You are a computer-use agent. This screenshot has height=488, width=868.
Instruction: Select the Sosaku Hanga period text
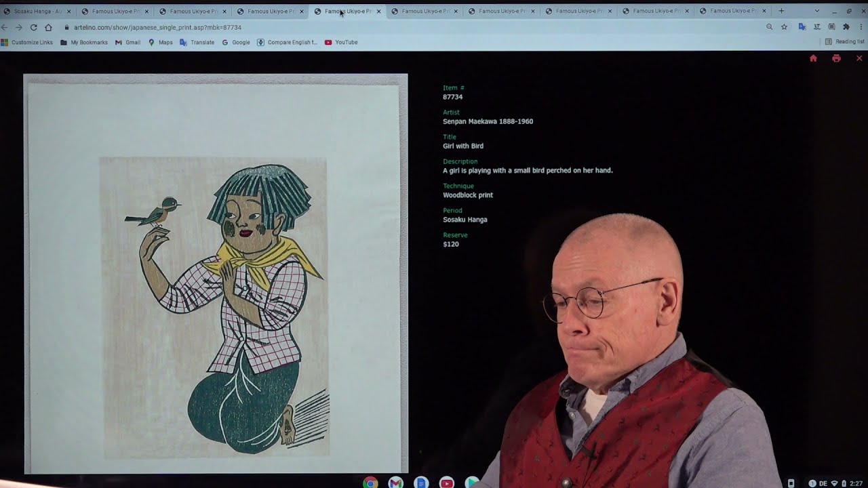465,220
